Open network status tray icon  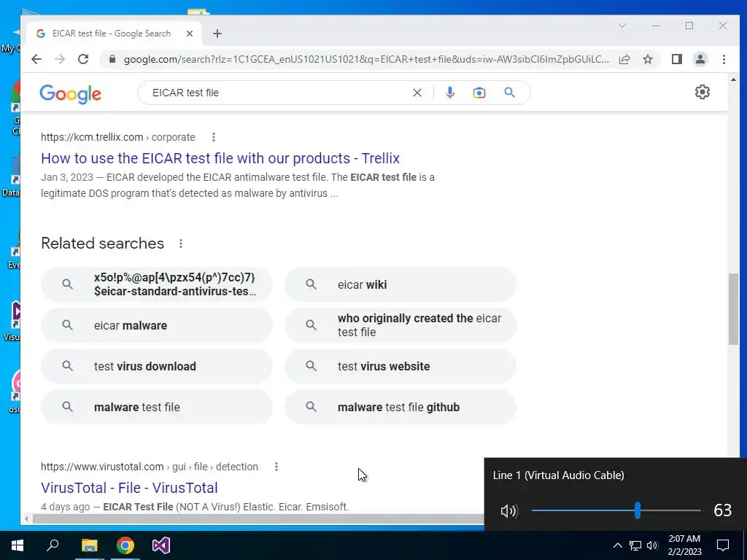pyautogui.click(x=635, y=545)
